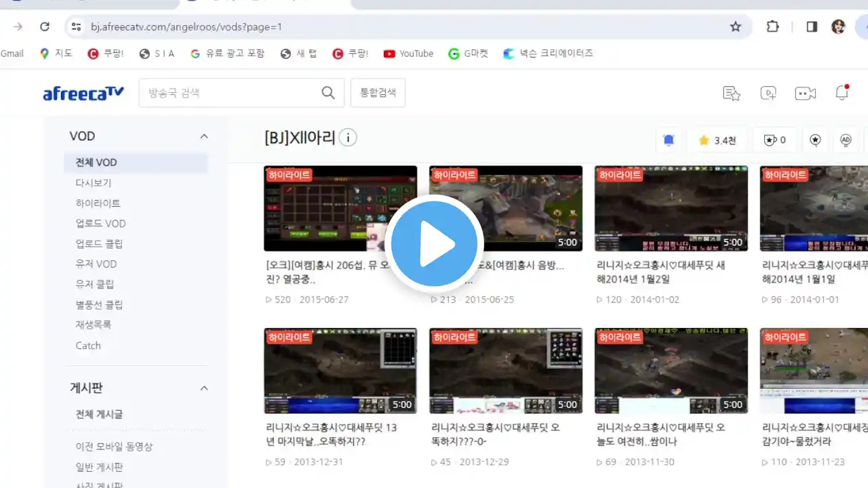Open the Chrome profile avatar

[838, 26]
